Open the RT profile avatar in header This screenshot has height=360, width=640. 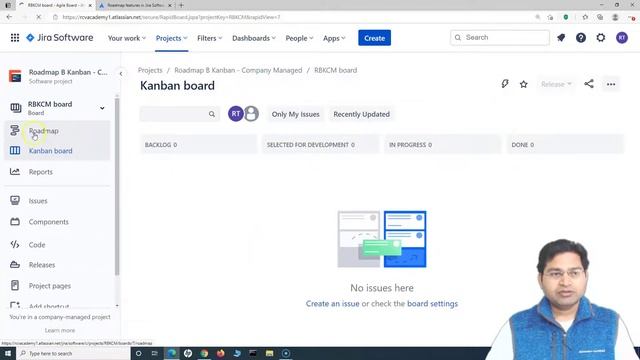[622, 38]
